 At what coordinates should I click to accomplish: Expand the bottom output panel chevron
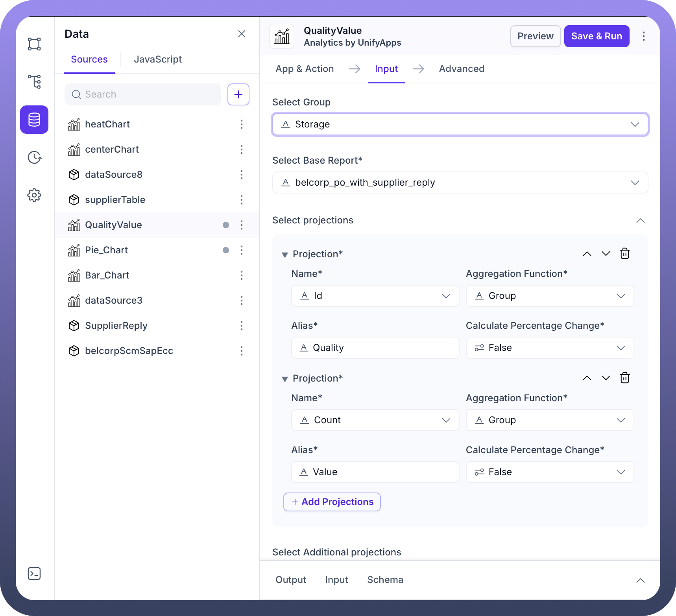[x=641, y=580]
